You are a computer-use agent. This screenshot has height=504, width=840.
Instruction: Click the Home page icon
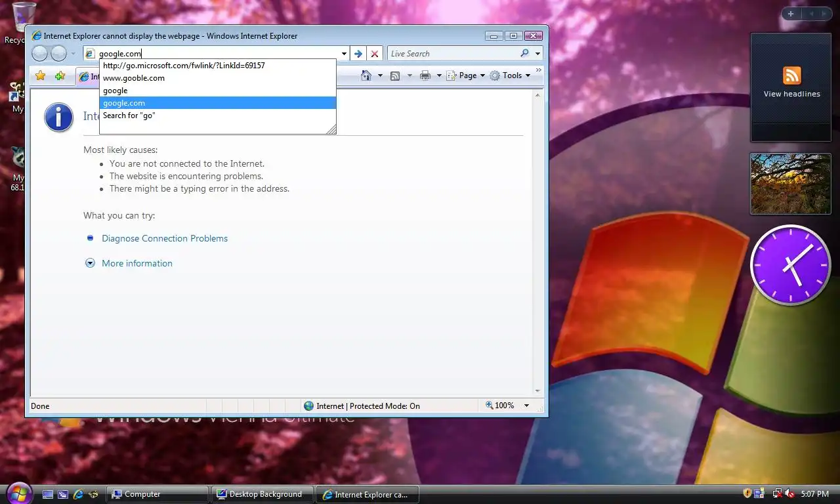[x=367, y=75]
